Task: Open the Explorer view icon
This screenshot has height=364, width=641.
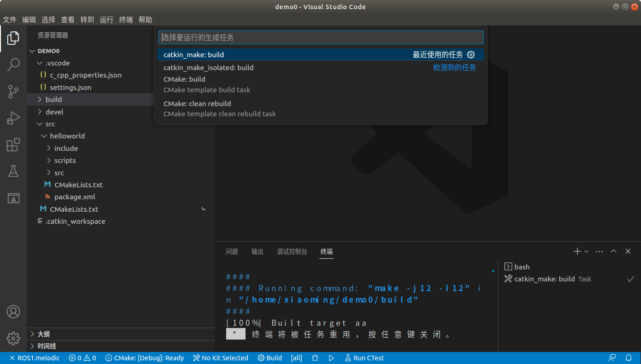Action: pos(13,38)
